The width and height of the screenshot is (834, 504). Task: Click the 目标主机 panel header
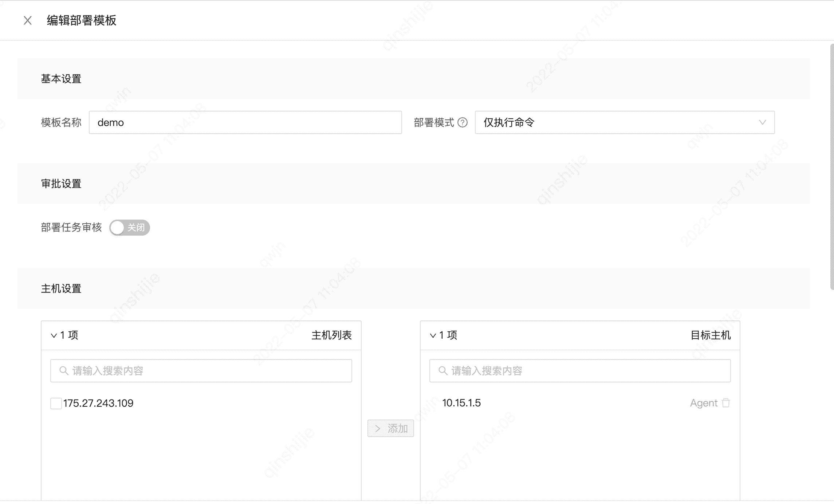(711, 335)
